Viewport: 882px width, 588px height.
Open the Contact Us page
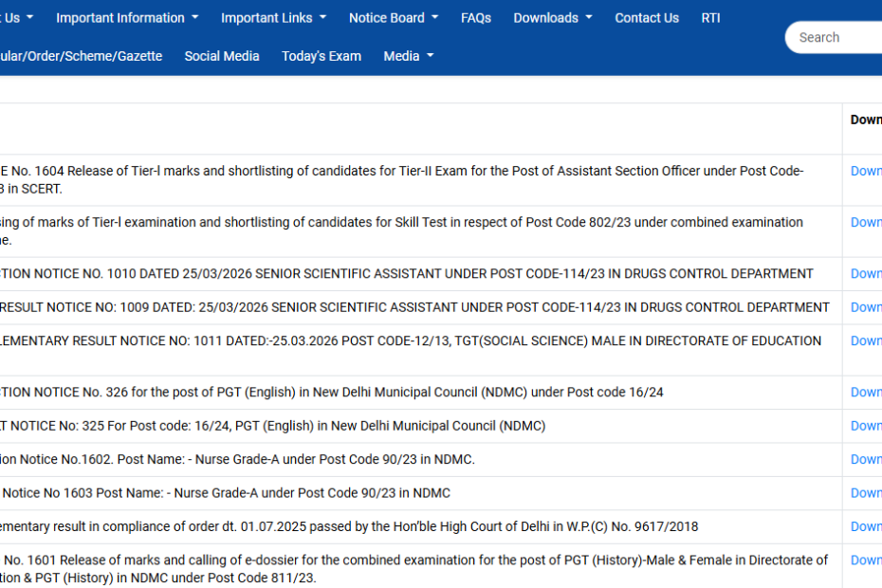(647, 18)
